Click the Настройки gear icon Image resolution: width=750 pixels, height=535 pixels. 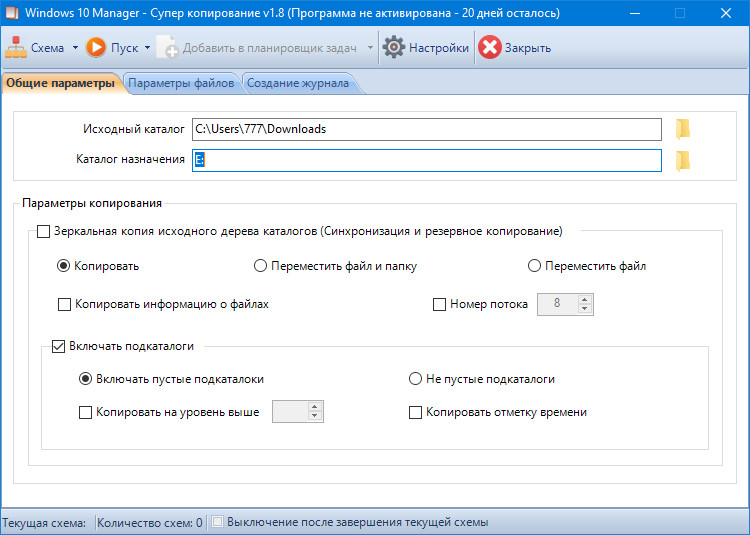click(x=394, y=47)
